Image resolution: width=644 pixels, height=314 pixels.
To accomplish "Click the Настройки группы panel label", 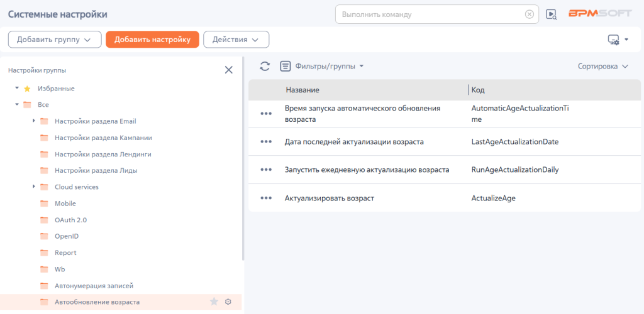I will (x=37, y=70).
